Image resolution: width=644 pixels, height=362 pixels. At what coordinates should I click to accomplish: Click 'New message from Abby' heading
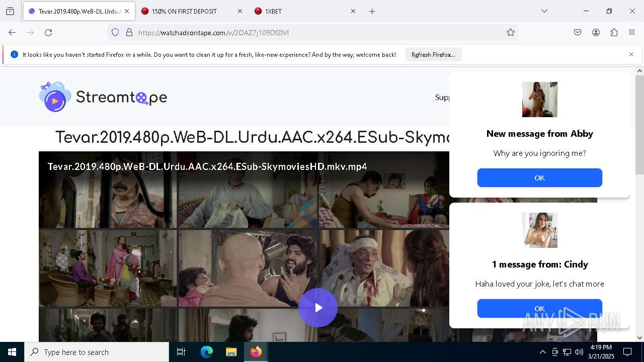[x=539, y=134]
